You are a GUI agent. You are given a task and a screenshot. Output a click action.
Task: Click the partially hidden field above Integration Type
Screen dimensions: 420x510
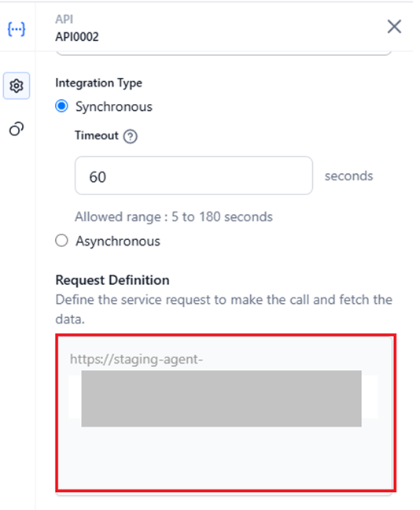click(x=223, y=53)
